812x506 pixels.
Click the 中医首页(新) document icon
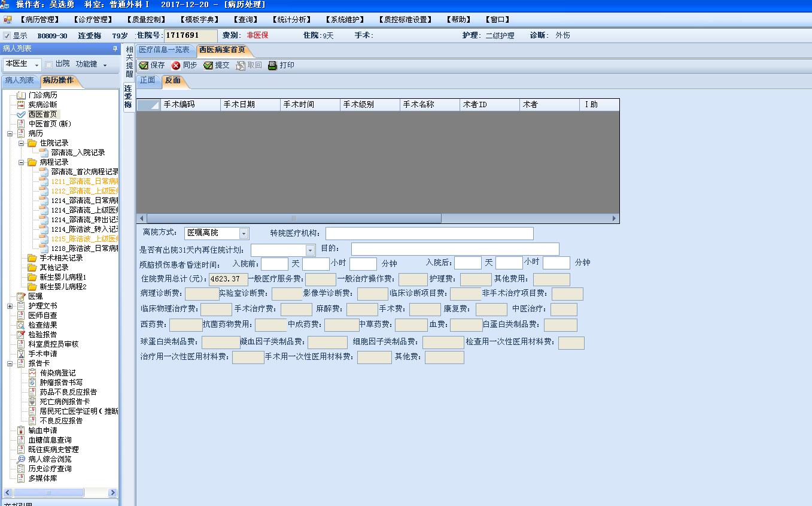tap(22, 124)
